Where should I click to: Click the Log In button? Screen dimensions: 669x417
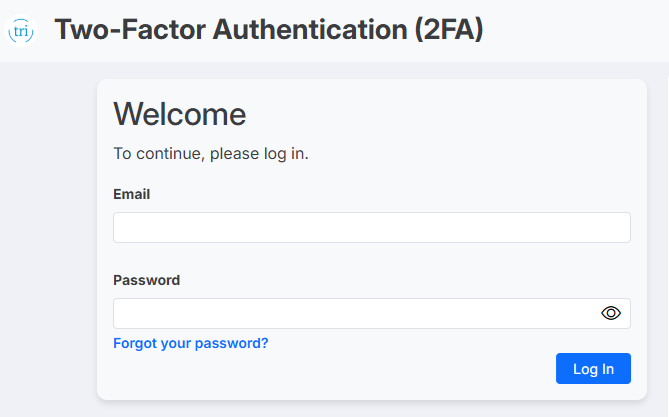593,368
